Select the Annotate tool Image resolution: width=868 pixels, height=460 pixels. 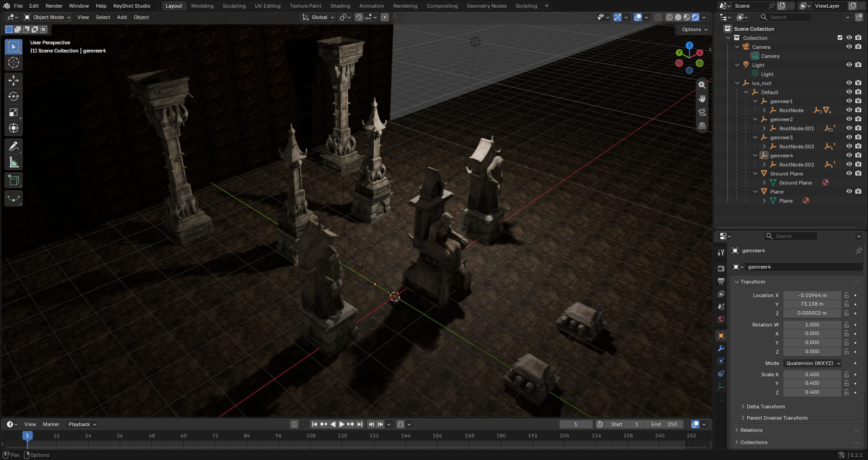[x=14, y=147]
